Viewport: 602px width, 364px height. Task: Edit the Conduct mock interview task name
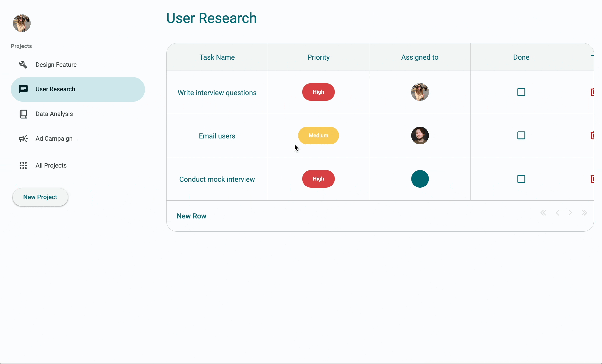coord(217,179)
